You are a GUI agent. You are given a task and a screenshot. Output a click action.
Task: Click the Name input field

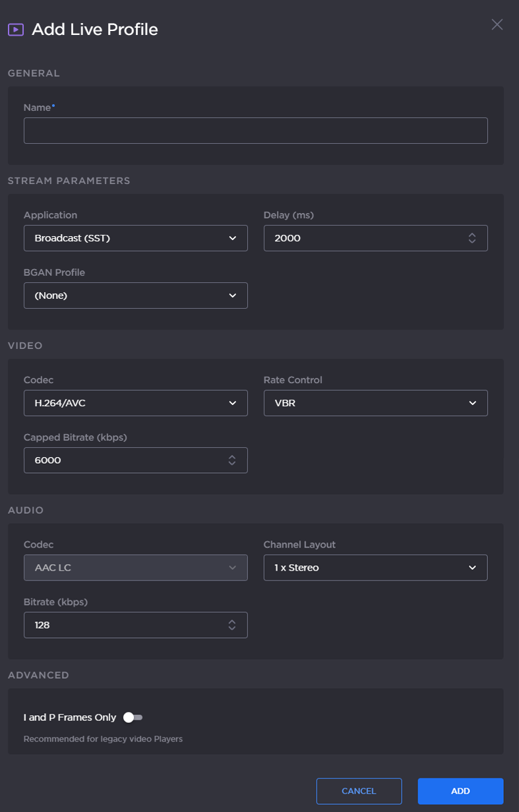[255, 130]
